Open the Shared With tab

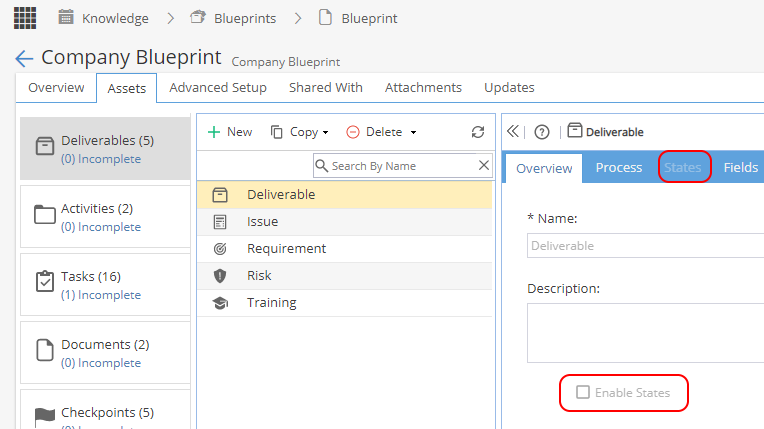[x=325, y=88]
